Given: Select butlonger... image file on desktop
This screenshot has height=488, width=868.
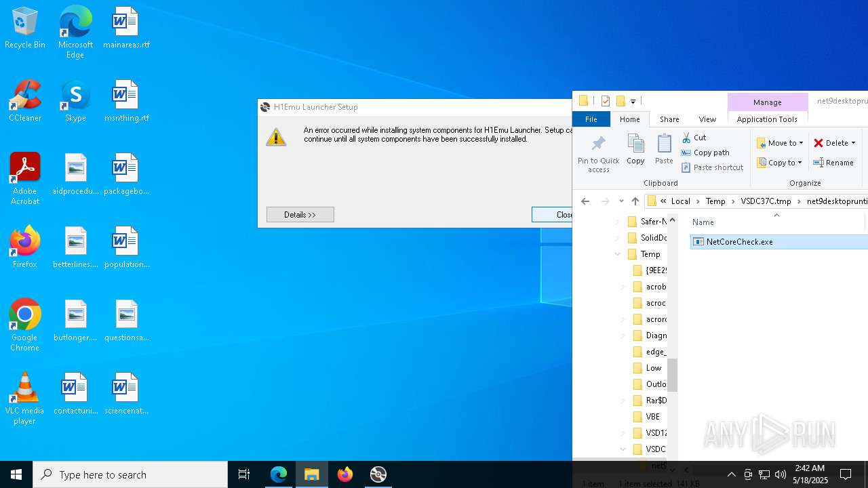Looking at the screenshot, I should tap(75, 321).
